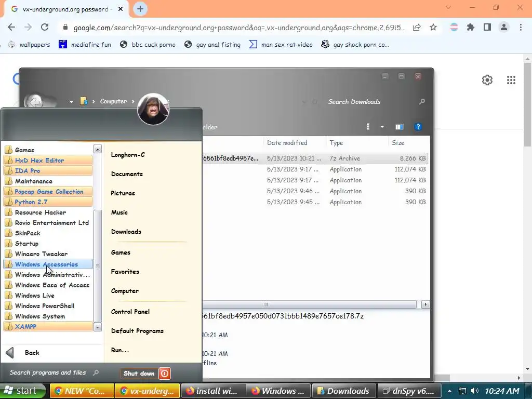
Task: Open Computer from start menu
Action: coord(125,291)
